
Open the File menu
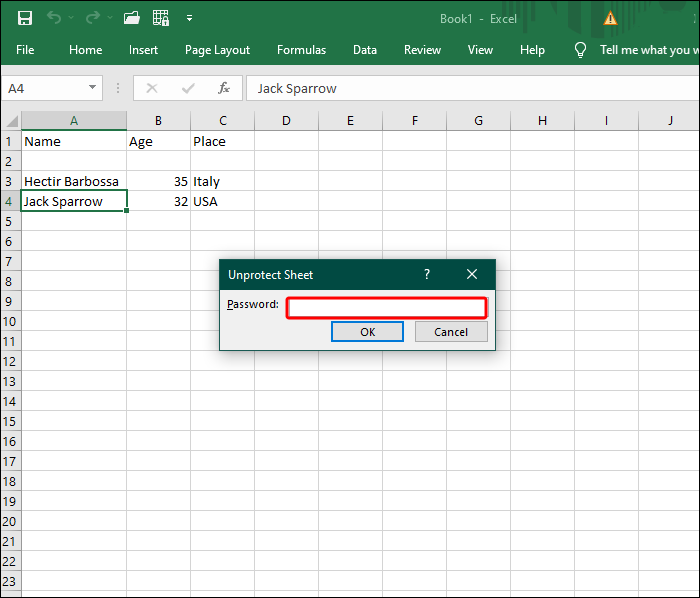click(25, 50)
